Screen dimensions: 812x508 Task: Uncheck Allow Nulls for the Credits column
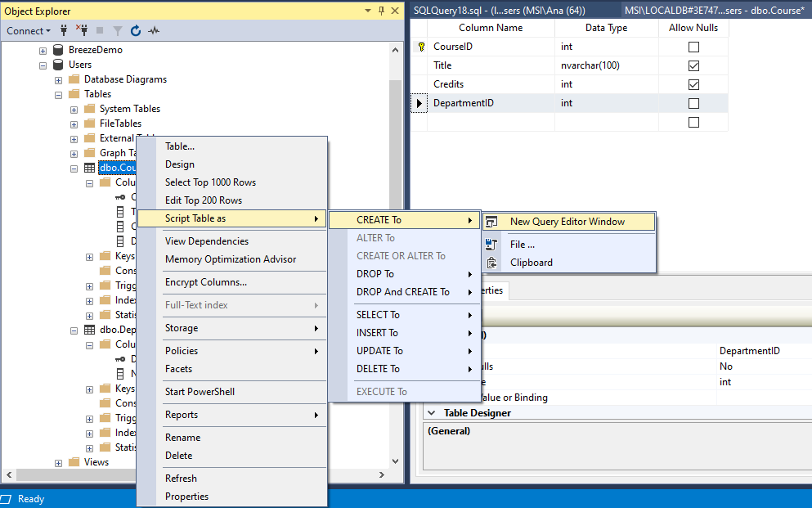(693, 84)
